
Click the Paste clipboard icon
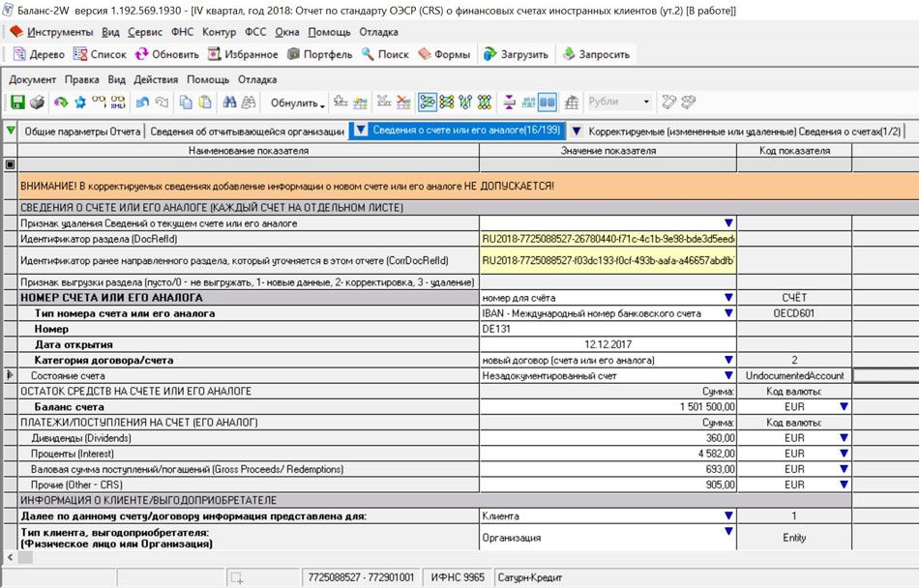pos(205,103)
